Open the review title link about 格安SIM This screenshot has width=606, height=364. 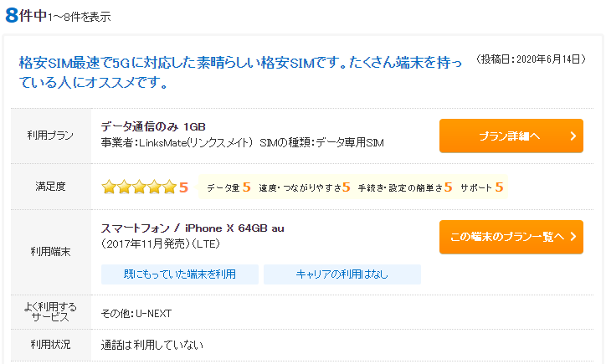pyautogui.click(x=240, y=72)
